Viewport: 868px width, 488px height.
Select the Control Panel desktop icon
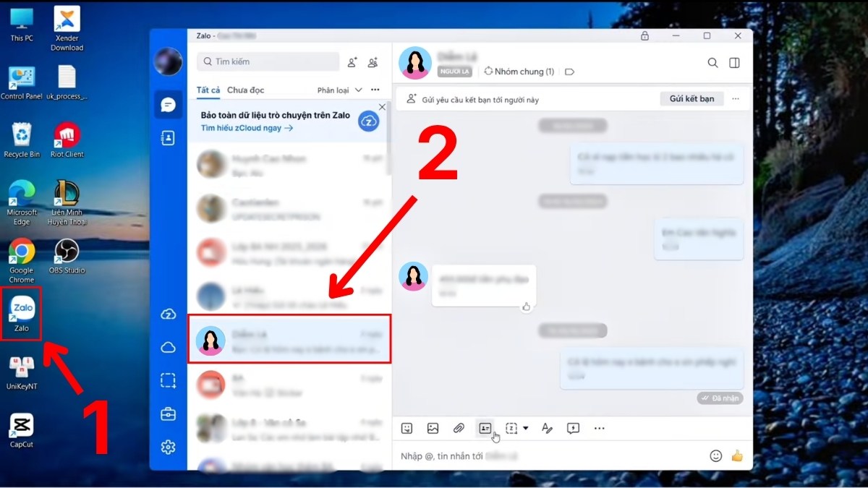click(22, 82)
